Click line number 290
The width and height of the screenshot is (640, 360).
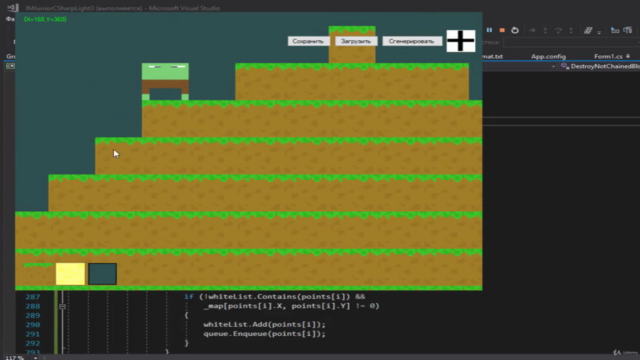click(33, 324)
